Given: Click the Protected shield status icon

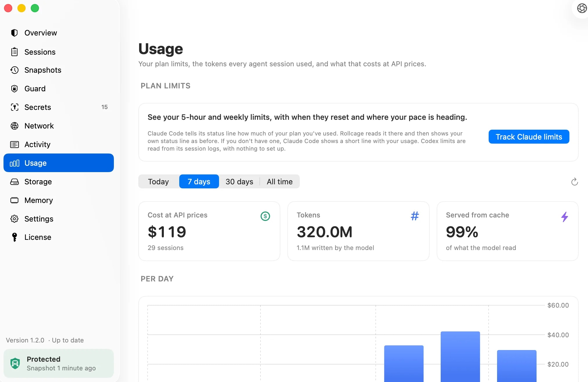Looking at the screenshot, I should pos(15,363).
